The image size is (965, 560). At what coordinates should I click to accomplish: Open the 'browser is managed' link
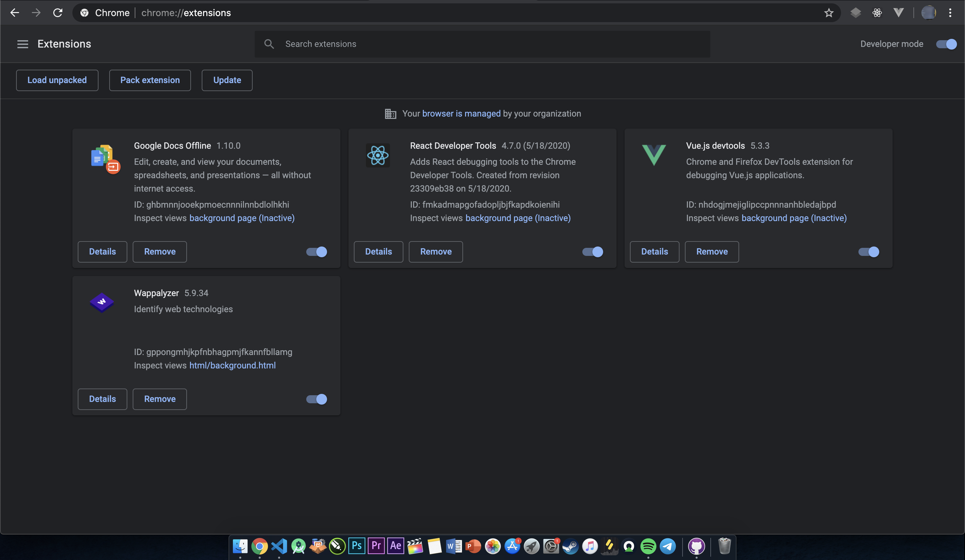[461, 114]
